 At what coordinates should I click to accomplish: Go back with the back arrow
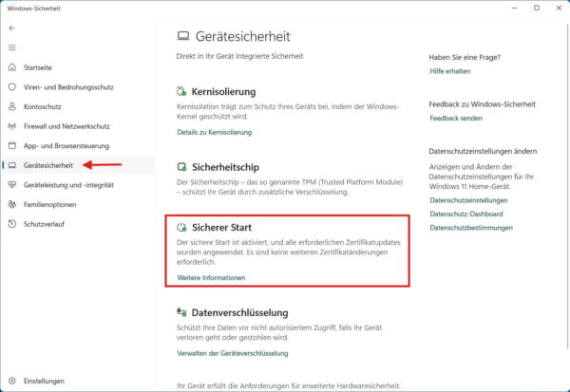[x=12, y=28]
